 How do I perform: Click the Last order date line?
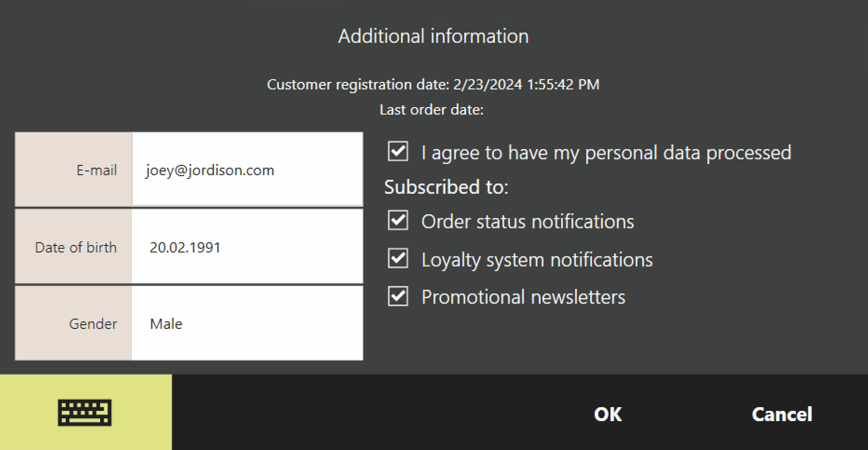pyautogui.click(x=432, y=109)
